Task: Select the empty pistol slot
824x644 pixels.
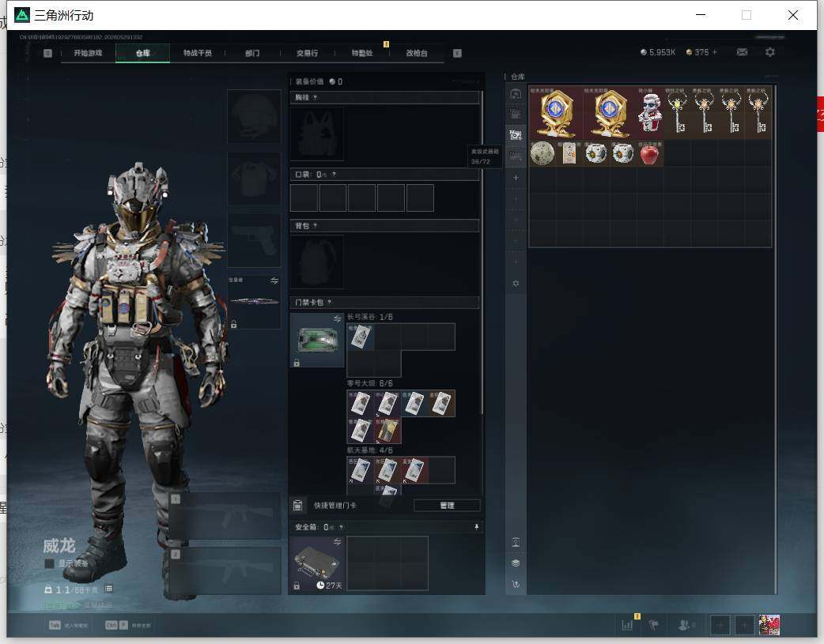Action: tap(255, 240)
